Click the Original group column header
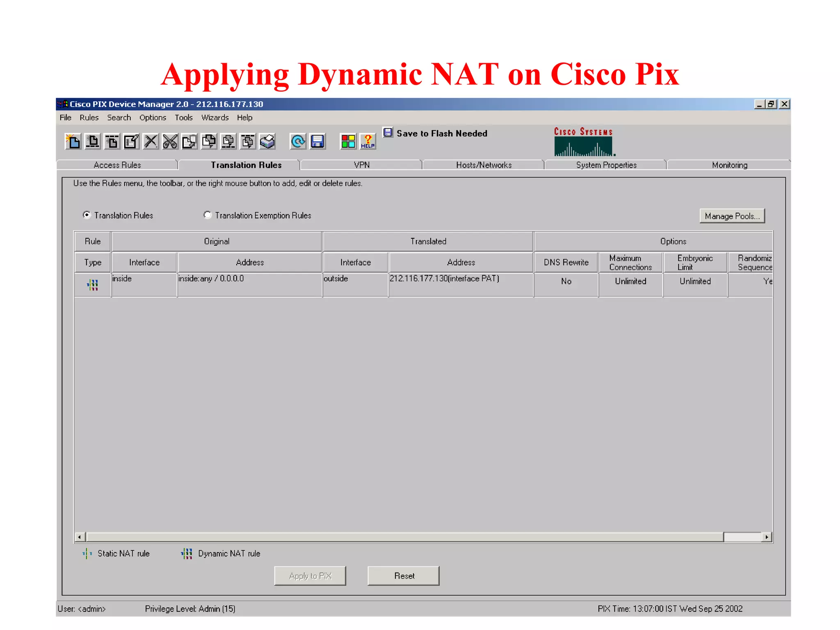 [x=217, y=242]
